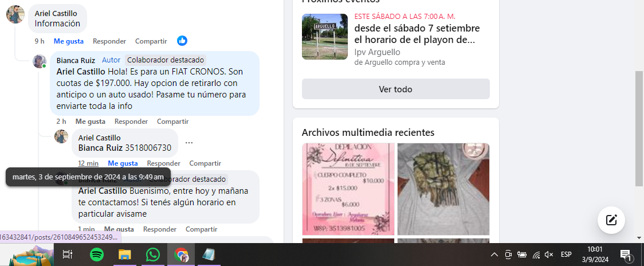The width and height of the screenshot is (644, 266).
Task: Click Compartir under Bianca's FIAT CRONOS reply
Action: point(172,122)
